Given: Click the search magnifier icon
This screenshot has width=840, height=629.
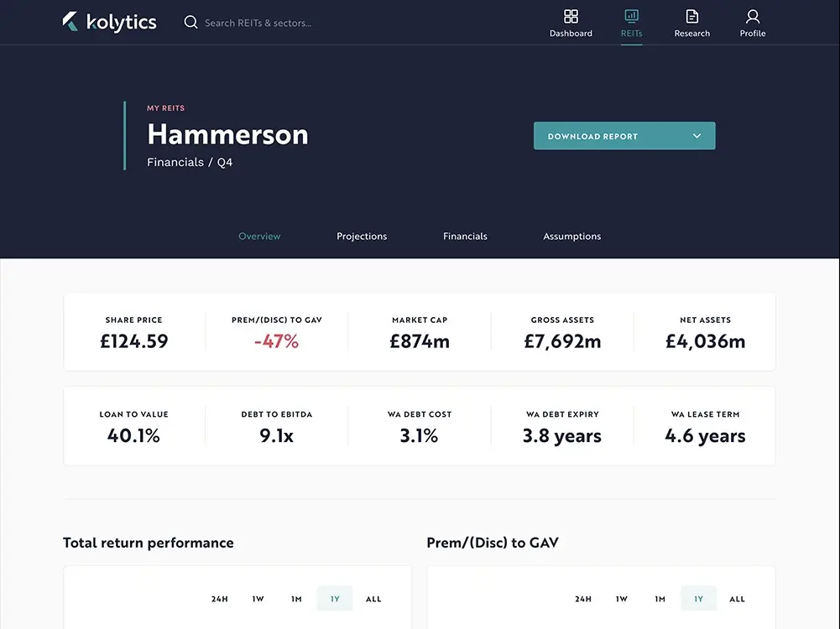Looking at the screenshot, I should click(191, 23).
